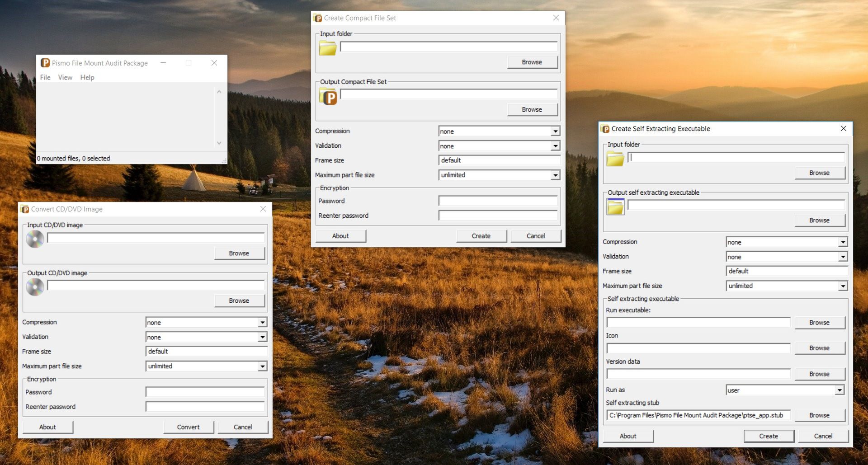Browse for the self extracting stub file
The height and width of the screenshot is (465, 868).
click(x=820, y=415)
